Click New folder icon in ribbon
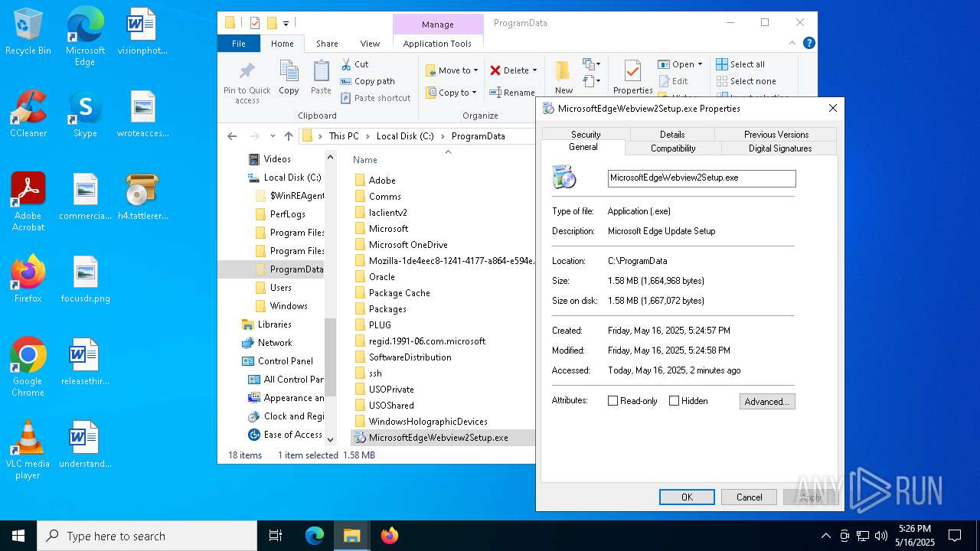The height and width of the screenshot is (551, 980). pyautogui.click(x=563, y=71)
